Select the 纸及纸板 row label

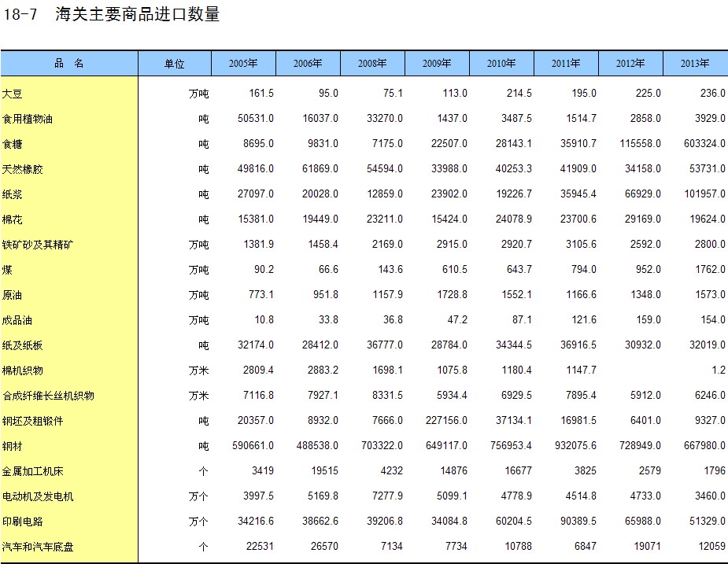tap(22, 345)
